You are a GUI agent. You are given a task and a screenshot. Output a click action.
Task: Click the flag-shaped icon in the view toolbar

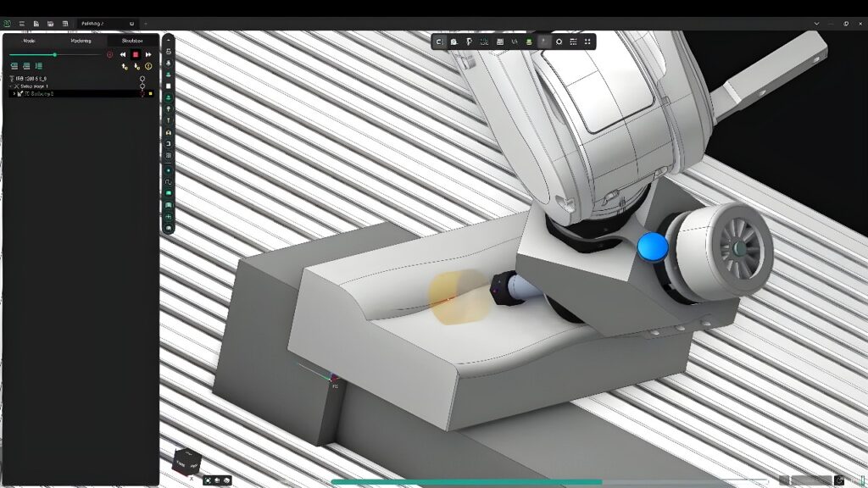[x=469, y=42]
